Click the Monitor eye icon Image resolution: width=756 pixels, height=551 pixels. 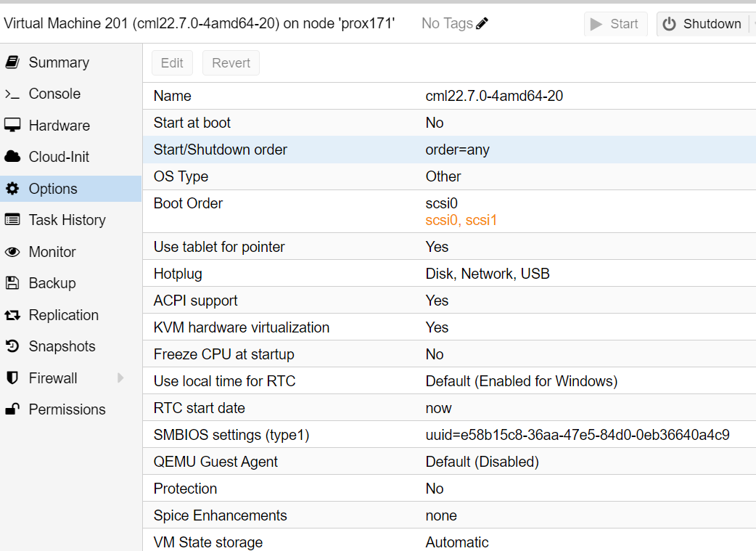click(12, 252)
